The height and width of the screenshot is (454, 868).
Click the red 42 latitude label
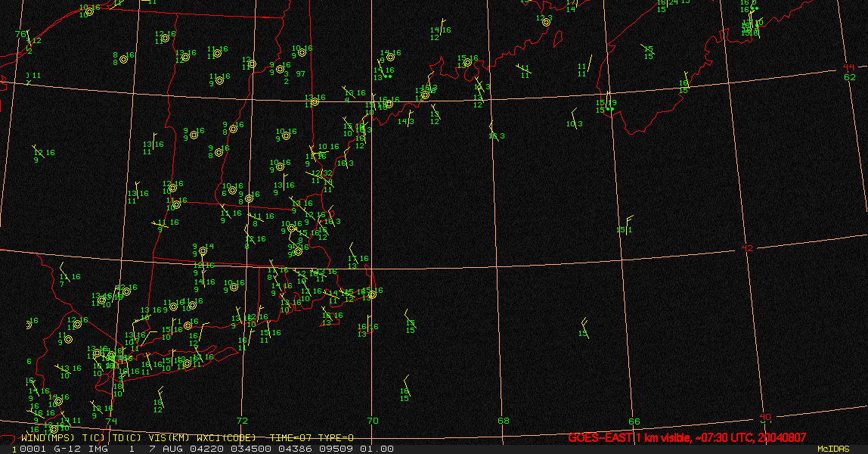click(747, 248)
